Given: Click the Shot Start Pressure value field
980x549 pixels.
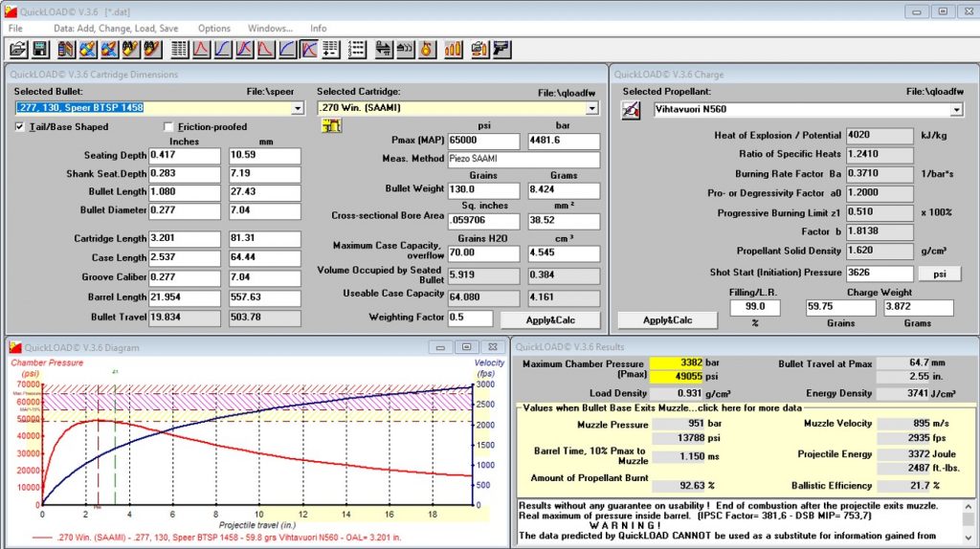Looking at the screenshot, I should [880, 273].
